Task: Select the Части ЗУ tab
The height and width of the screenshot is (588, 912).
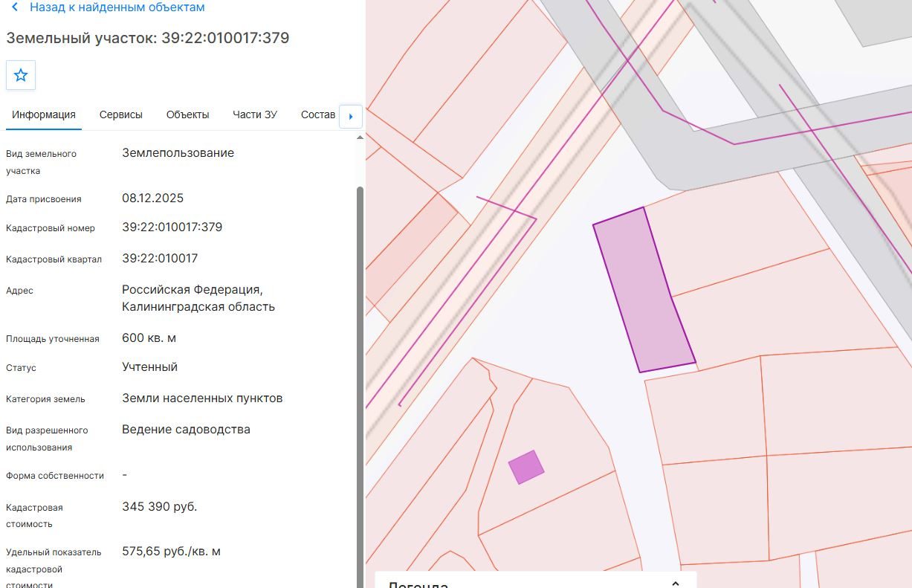Action: [x=255, y=114]
